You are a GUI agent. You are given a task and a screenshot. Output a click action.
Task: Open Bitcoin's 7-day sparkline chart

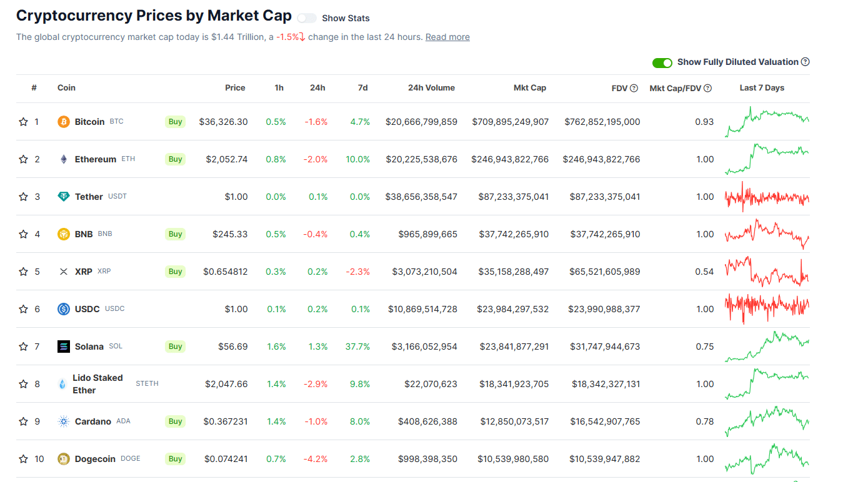pyautogui.click(x=767, y=122)
